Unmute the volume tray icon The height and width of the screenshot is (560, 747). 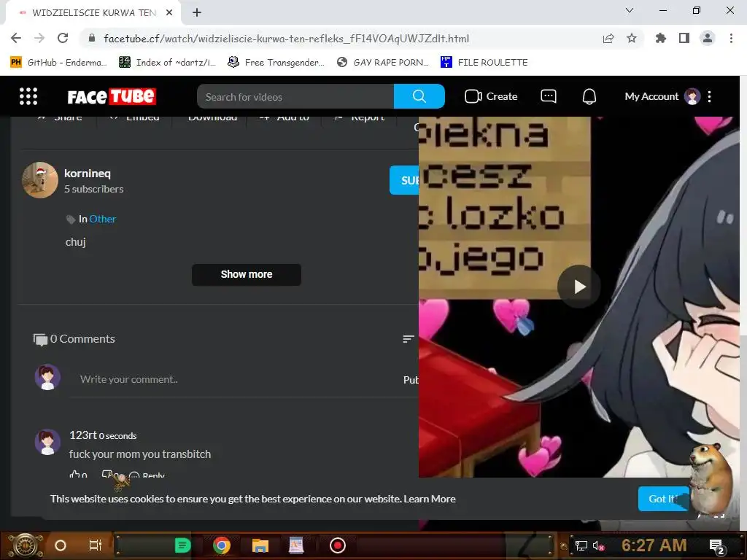click(599, 546)
